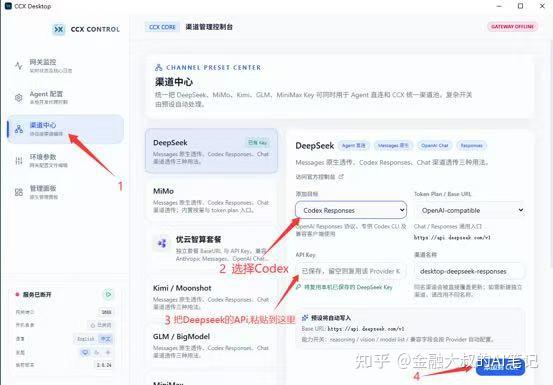Open the OpenAI-compatible dropdown
The image size is (553, 385).
pyautogui.click(x=470, y=210)
